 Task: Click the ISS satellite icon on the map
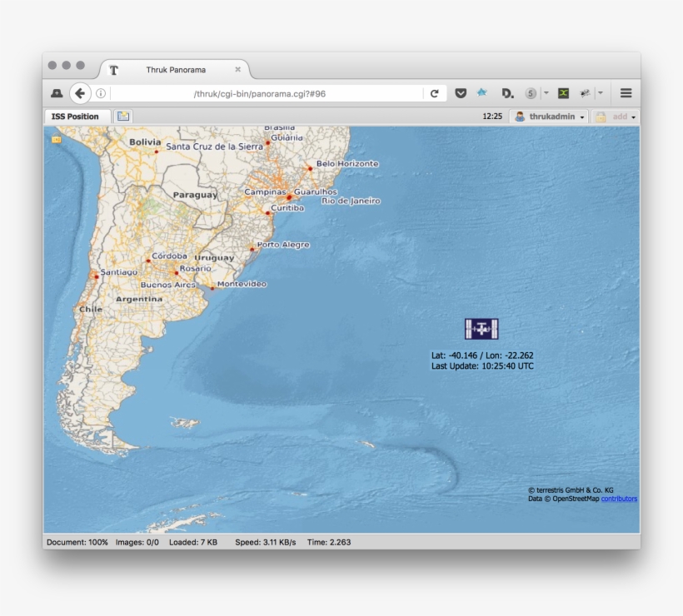tap(481, 329)
